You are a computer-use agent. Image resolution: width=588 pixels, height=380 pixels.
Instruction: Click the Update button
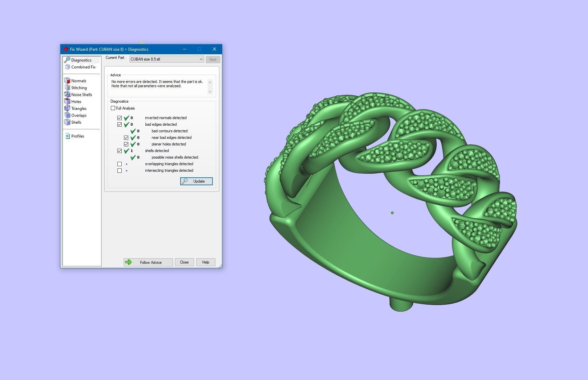pyautogui.click(x=196, y=181)
